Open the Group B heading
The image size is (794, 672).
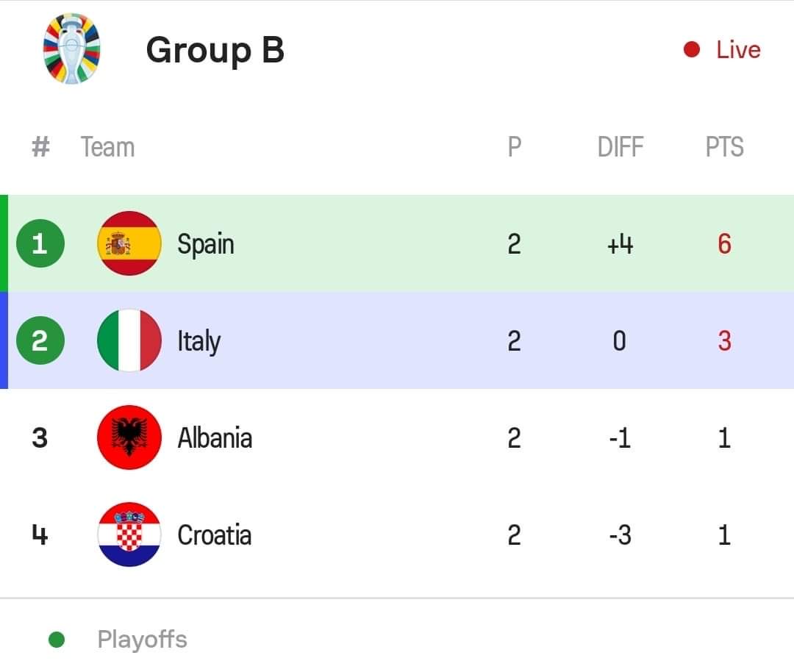pos(215,50)
